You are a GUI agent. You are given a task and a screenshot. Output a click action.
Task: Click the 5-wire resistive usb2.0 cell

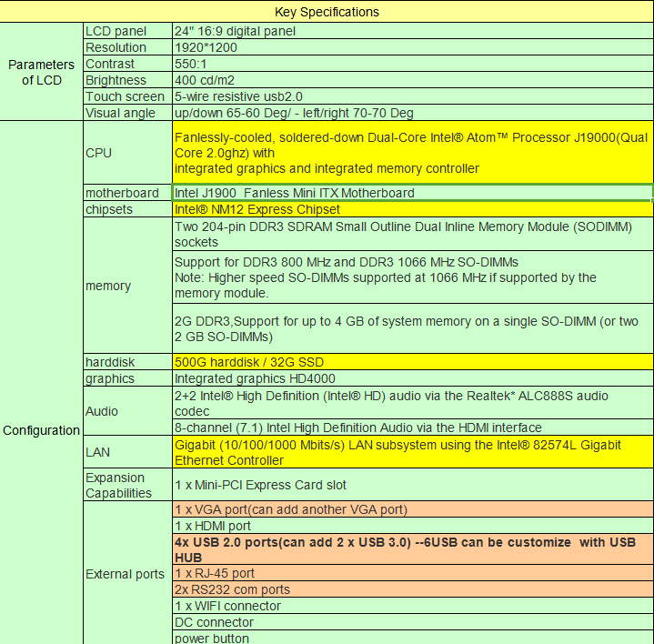point(413,96)
